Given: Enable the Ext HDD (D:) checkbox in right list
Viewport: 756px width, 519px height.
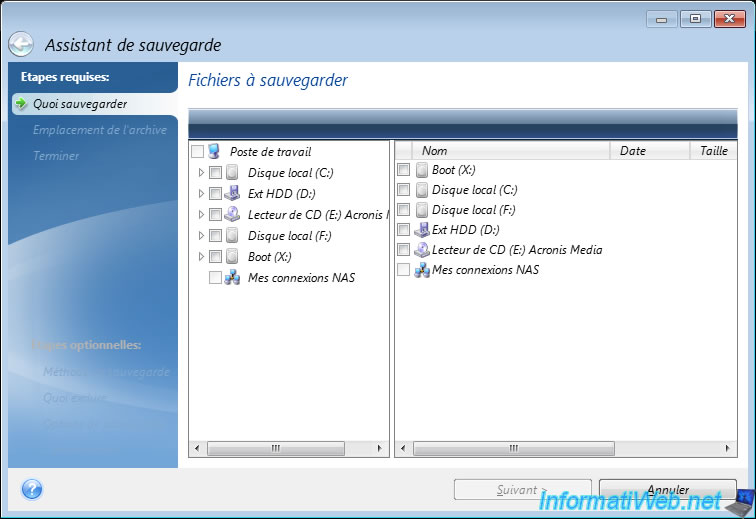Looking at the screenshot, I should tap(403, 230).
